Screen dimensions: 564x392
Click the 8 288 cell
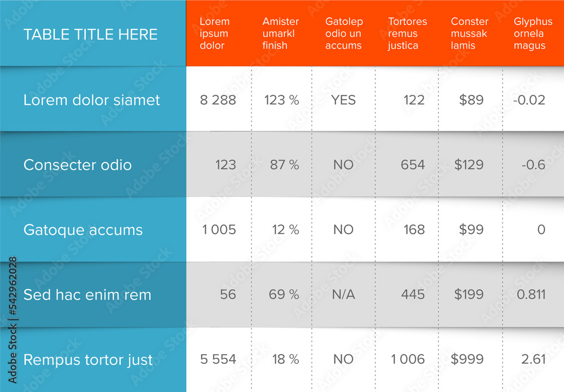click(218, 100)
